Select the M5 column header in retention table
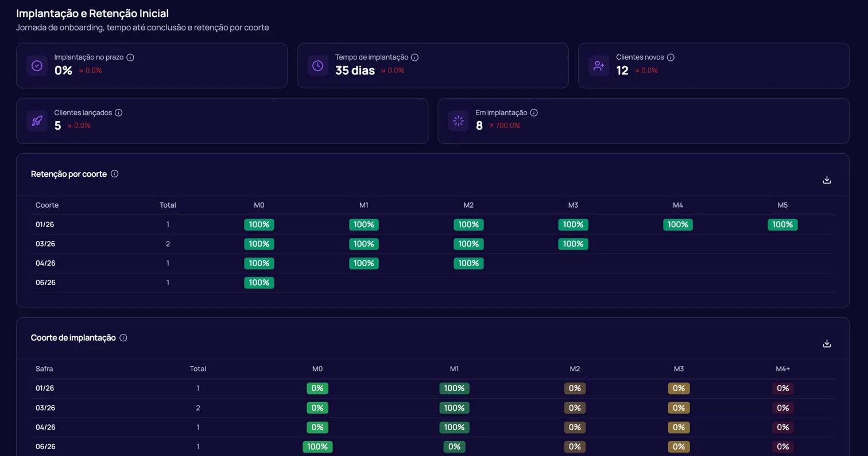The height and width of the screenshot is (456, 868). (x=782, y=205)
